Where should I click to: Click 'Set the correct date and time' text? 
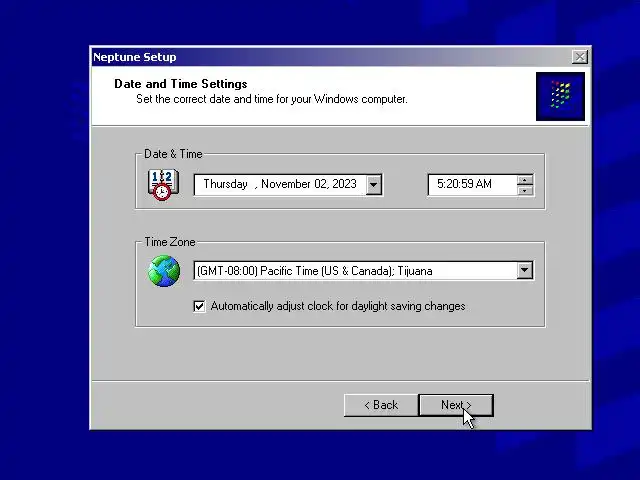click(272, 99)
